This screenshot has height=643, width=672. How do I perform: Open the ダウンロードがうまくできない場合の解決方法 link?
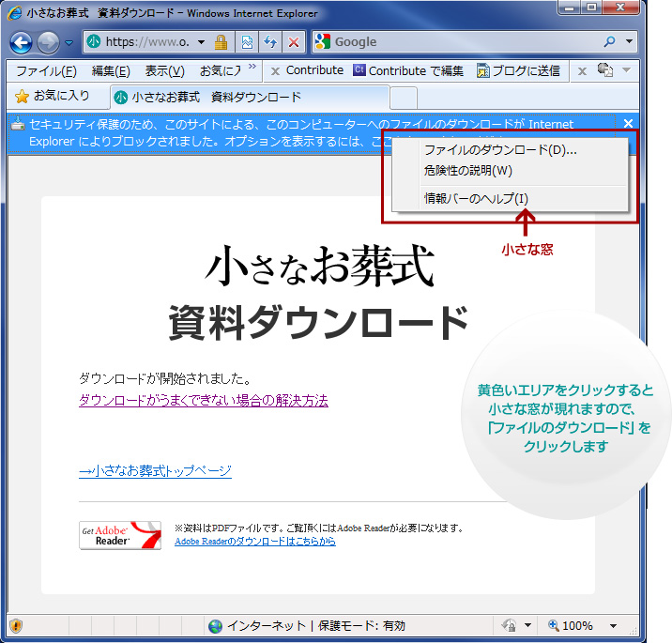(x=204, y=401)
